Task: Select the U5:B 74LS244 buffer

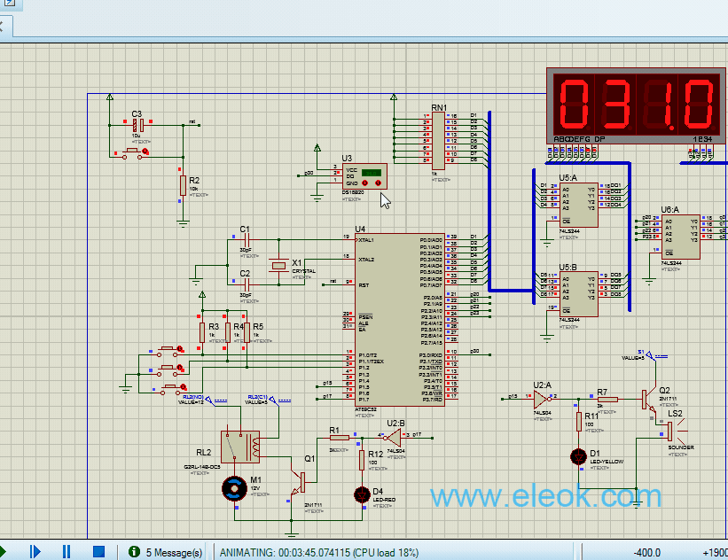Action: (578, 294)
